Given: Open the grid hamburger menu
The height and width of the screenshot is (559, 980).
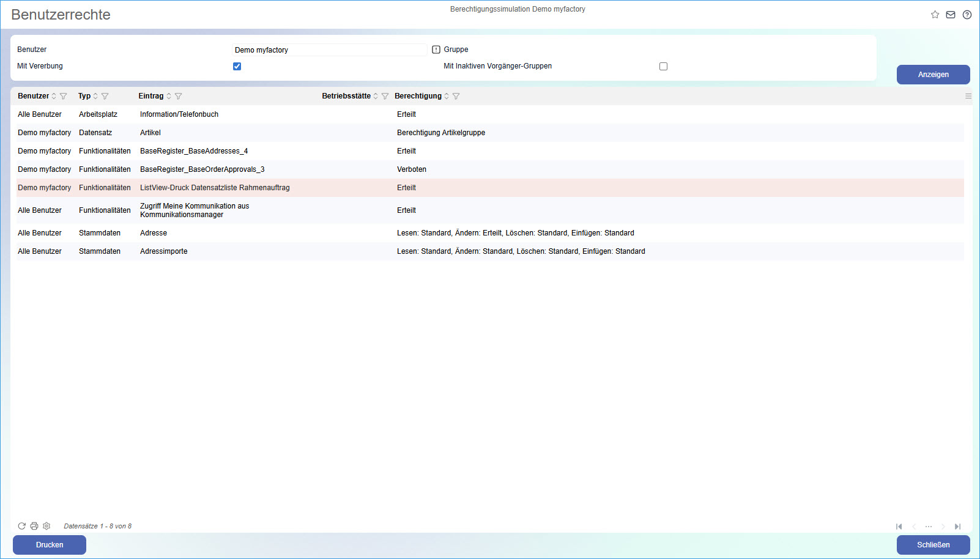Looking at the screenshot, I should (x=968, y=96).
